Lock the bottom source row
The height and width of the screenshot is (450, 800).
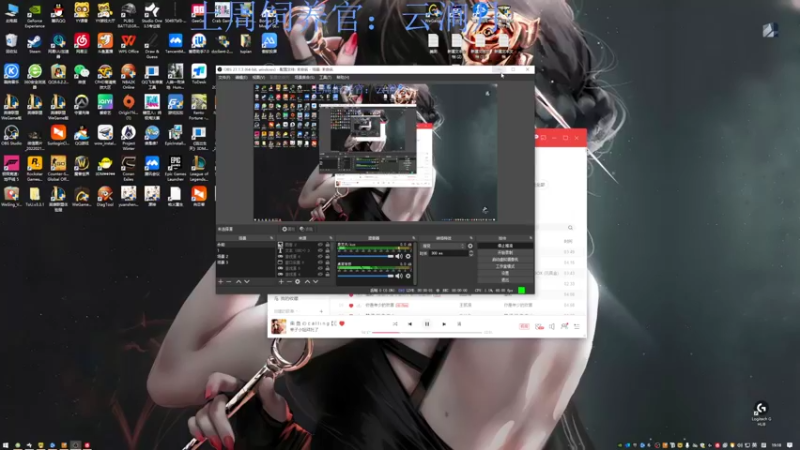pos(328,274)
